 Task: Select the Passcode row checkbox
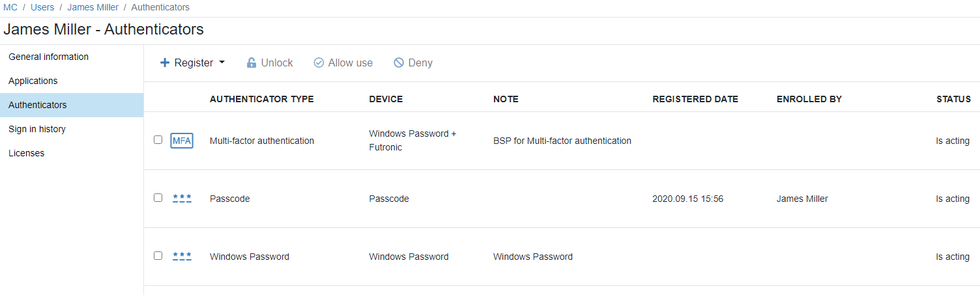pos(158,198)
